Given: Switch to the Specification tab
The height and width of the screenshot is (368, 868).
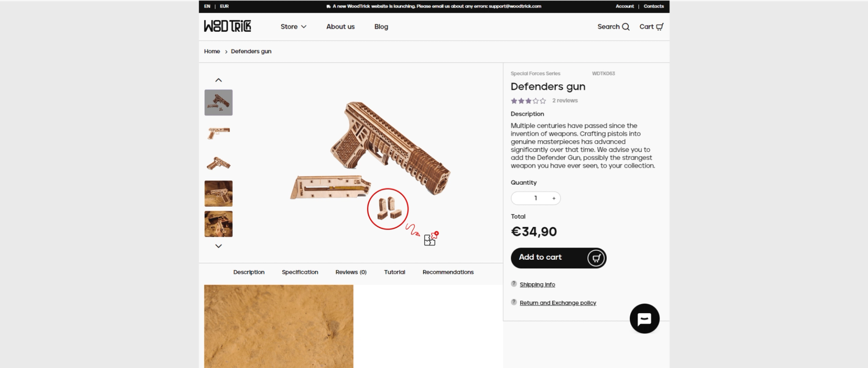Looking at the screenshot, I should 300,272.
